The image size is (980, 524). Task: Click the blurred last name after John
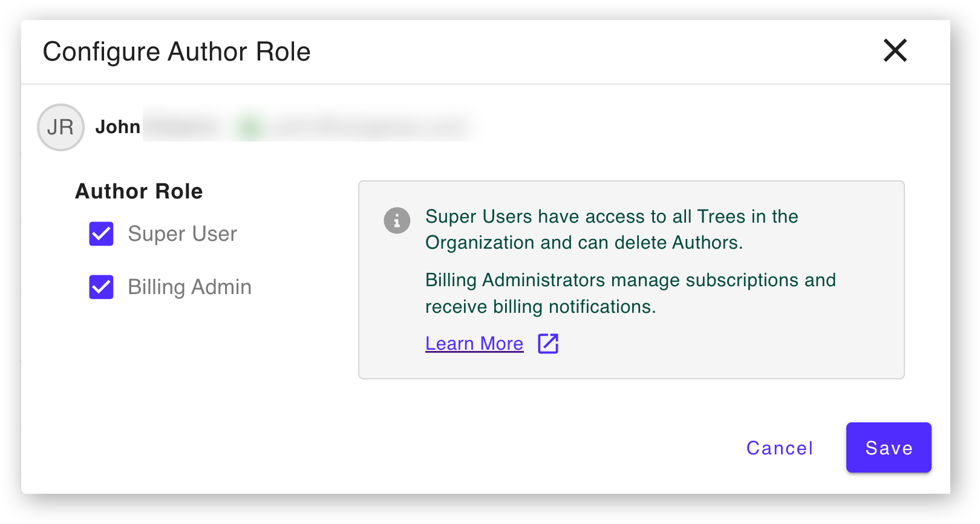(x=183, y=127)
